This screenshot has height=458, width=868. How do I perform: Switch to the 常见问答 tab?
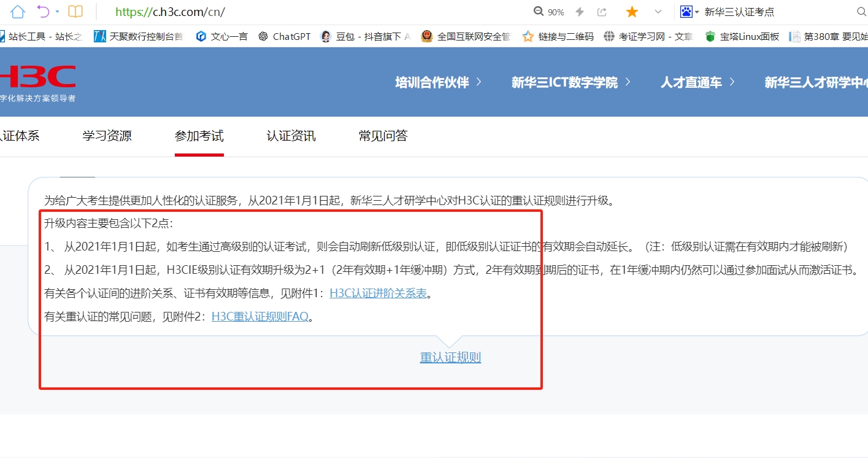pos(383,136)
